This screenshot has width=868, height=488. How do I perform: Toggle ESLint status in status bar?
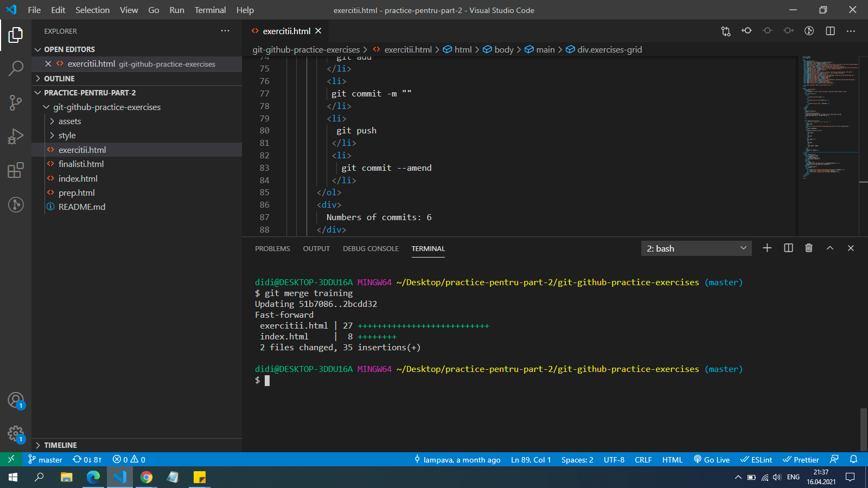point(756,460)
